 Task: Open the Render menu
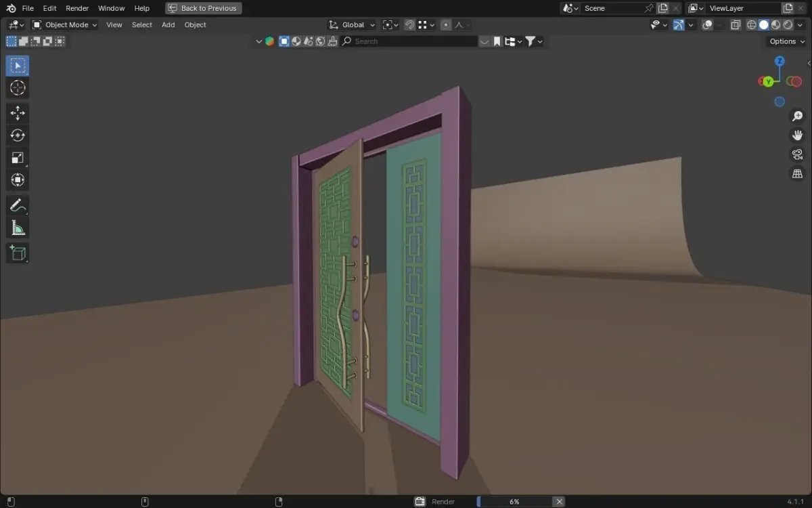(77, 8)
